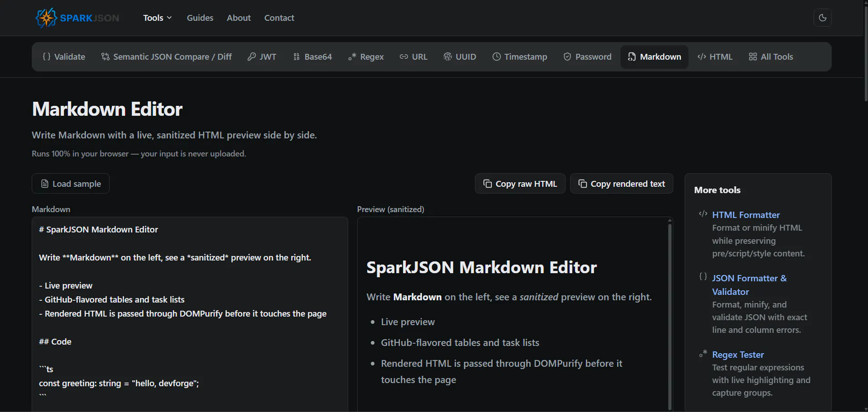Viewport: 868px width, 412px height.
Task: Click 'Live preview' bullet in preview
Action: tap(408, 322)
